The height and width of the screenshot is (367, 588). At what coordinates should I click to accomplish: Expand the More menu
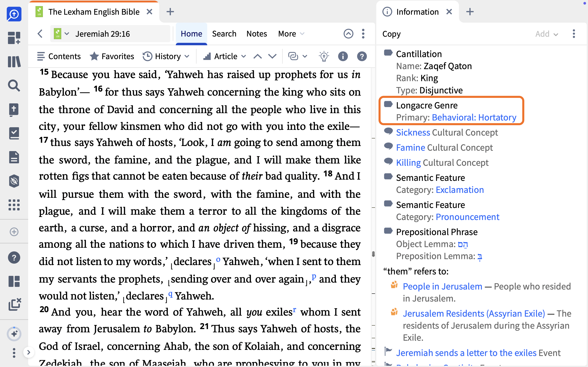[291, 34]
